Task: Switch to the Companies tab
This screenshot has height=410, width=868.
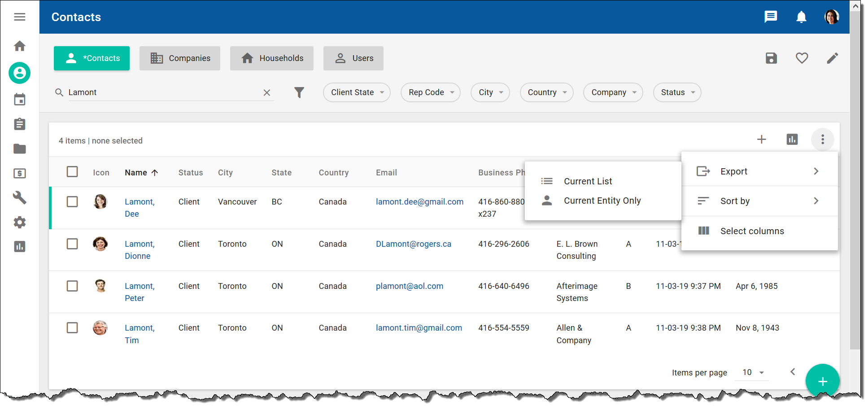Action: pyautogui.click(x=179, y=58)
